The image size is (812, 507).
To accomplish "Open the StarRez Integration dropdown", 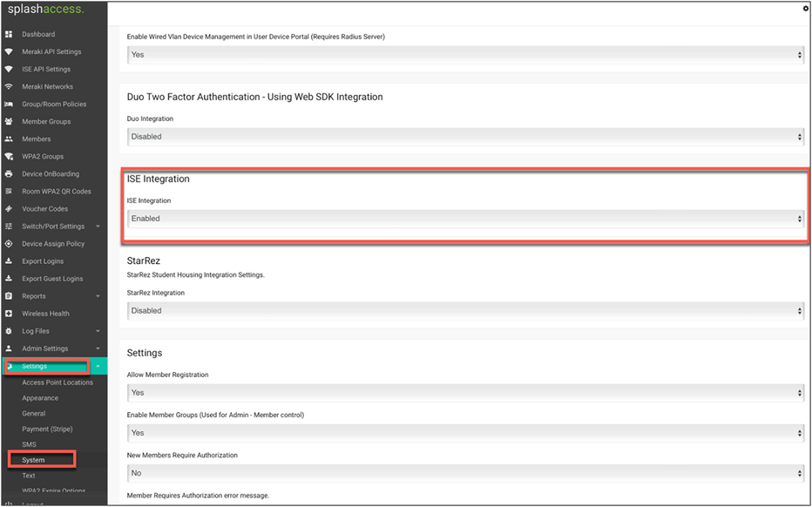I will [465, 311].
